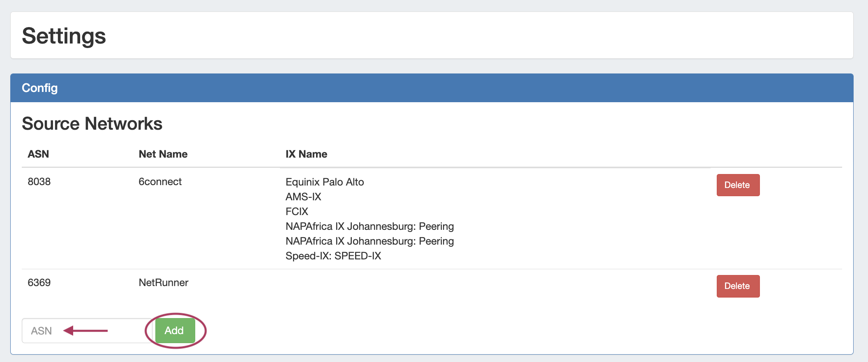Click the 6connect network name
This screenshot has height=362, width=868.
click(x=160, y=182)
